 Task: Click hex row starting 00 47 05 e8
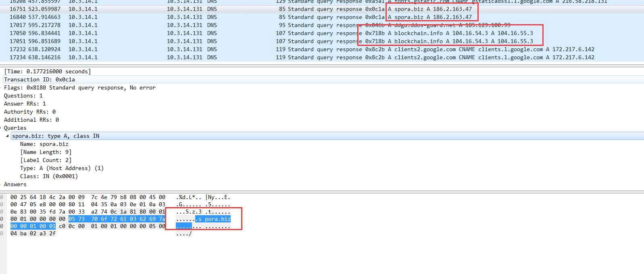coord(88,204)
